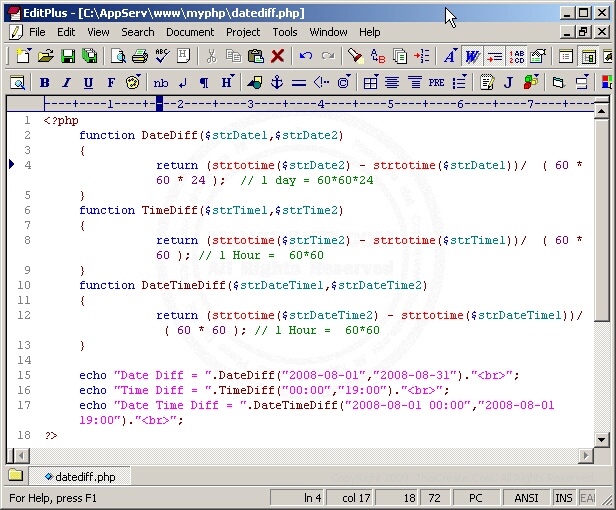The width and height of the screenshot is (616, 510).
Task: Click the Undo arrow icon
Action: click(x=306, y=56)
